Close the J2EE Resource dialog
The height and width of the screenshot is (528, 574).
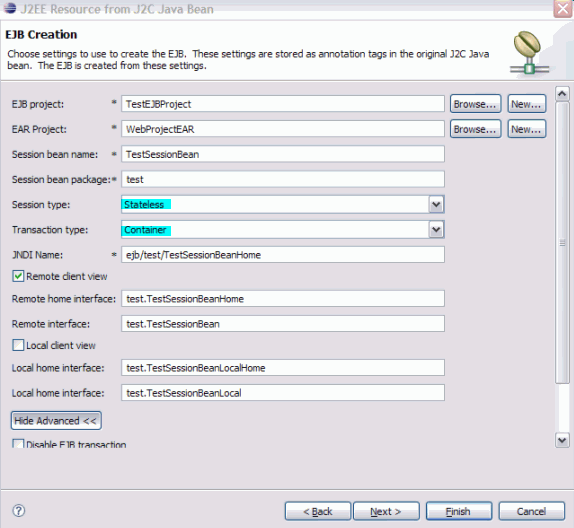[563, 8]
